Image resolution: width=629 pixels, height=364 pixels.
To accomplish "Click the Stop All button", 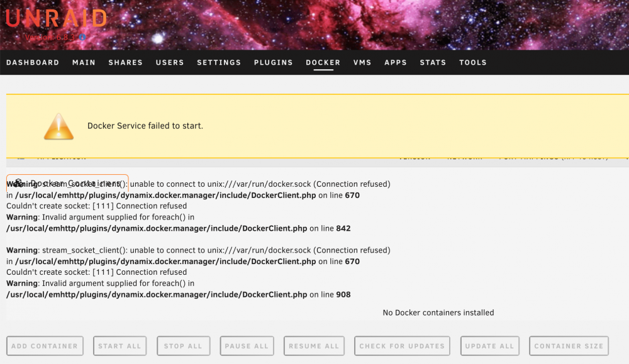I will (x=183, y=346).
